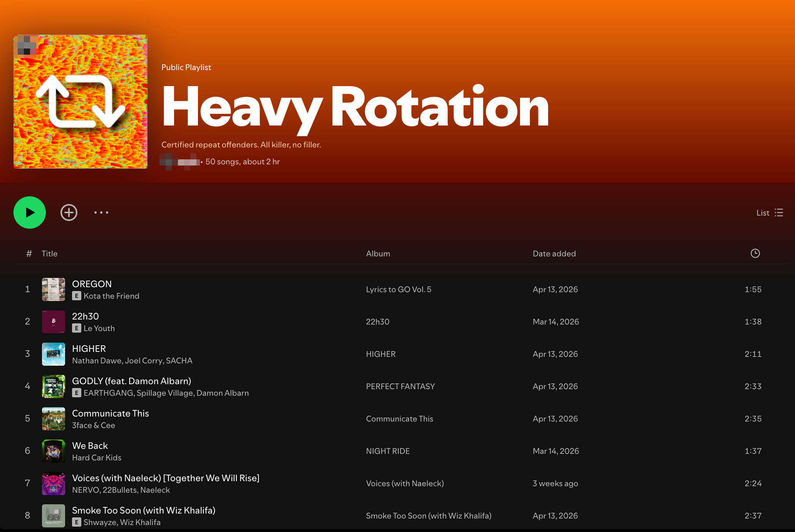Select Smoke Too Soon track title

point(144,510)
